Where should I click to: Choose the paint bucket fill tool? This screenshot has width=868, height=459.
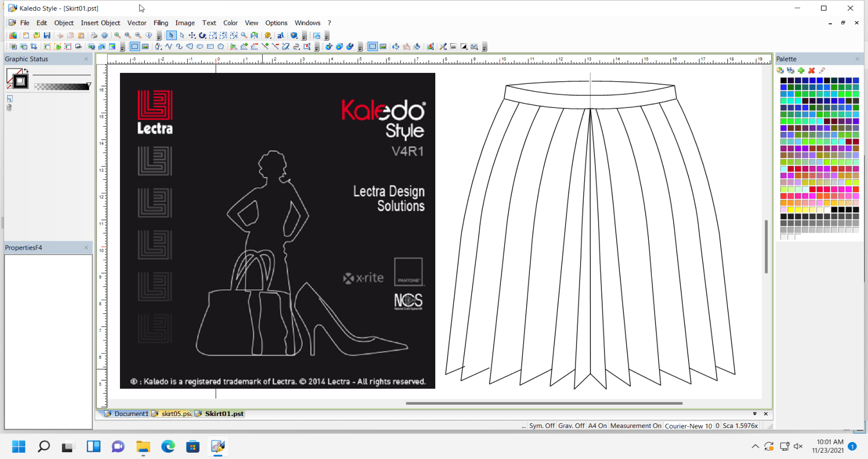pos(395,47)
